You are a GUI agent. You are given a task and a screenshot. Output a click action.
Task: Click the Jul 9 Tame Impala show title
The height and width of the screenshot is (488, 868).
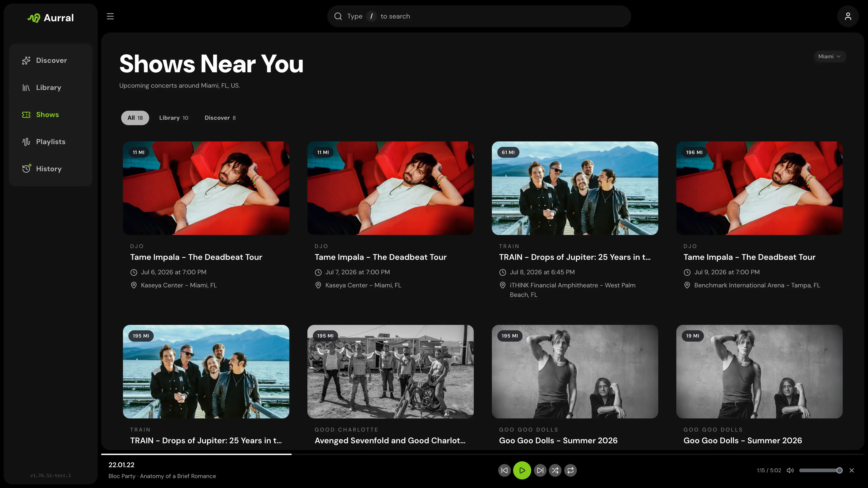[x=749, y=257]
